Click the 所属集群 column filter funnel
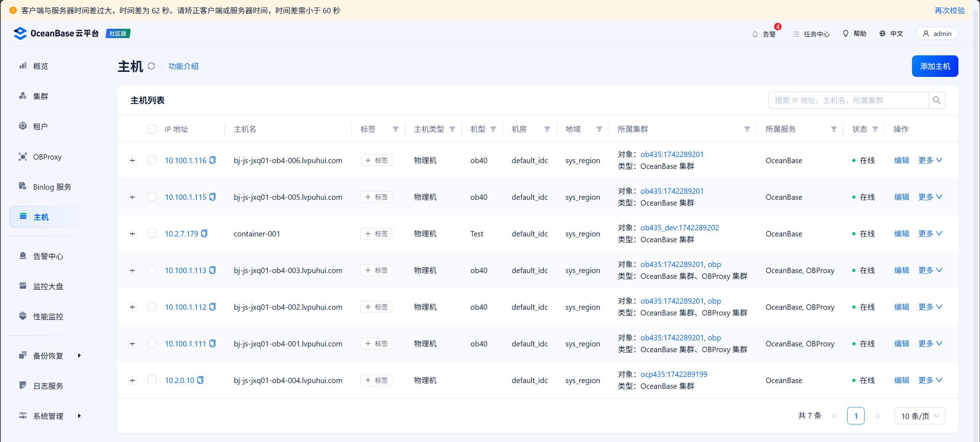Screen dimensions: 980x442 coord(747,129)
